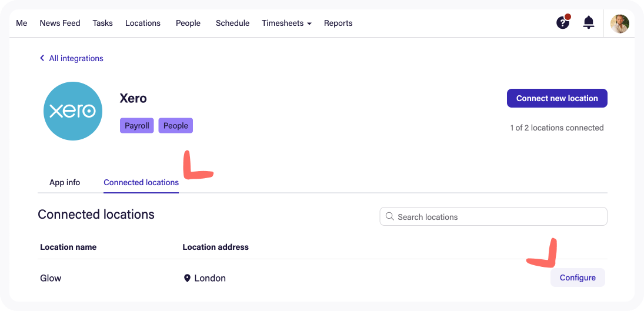Open the Locations menu item
This screenshot has height=311, width=644.
click(x=143, y=23)
